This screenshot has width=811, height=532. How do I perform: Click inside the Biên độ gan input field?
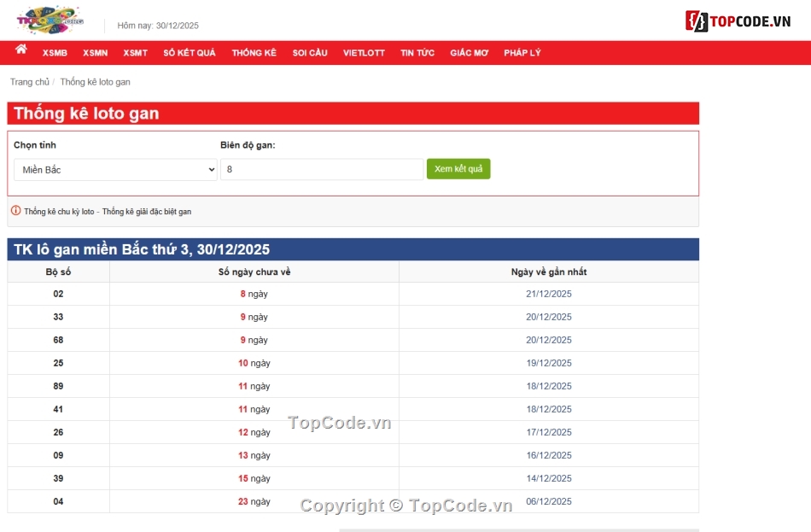321,169
